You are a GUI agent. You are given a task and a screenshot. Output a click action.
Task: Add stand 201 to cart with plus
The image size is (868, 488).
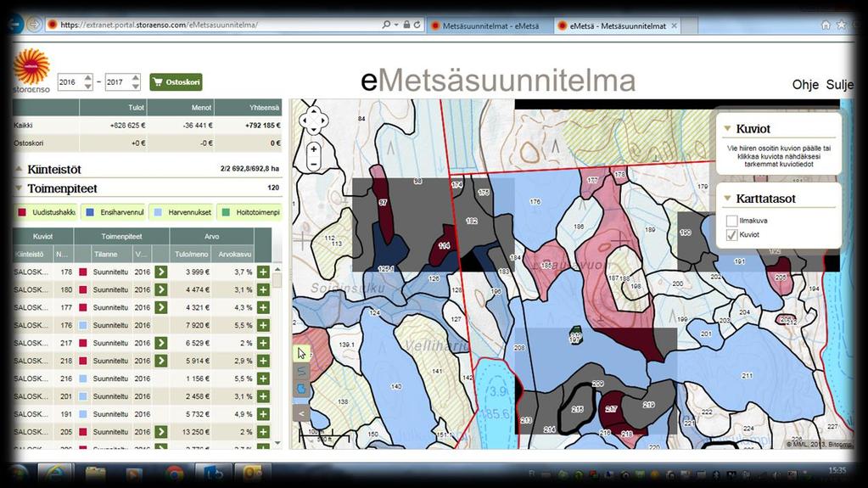click(x=264, y=396)
